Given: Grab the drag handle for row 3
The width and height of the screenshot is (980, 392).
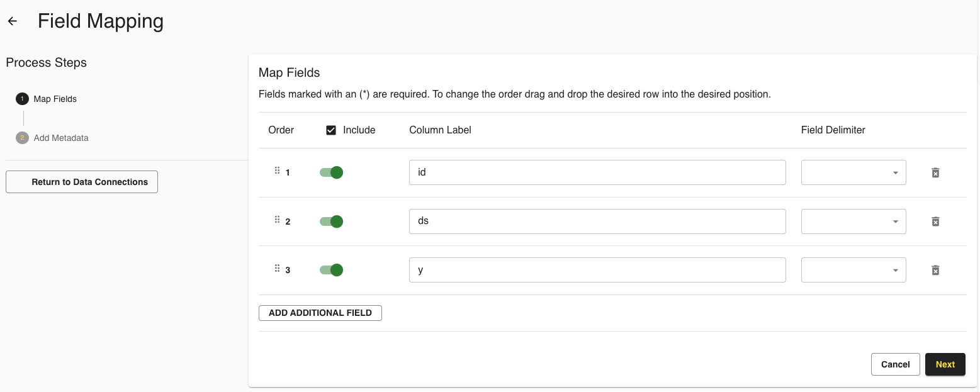Looking at the screenshot, I should pos(277,269).
